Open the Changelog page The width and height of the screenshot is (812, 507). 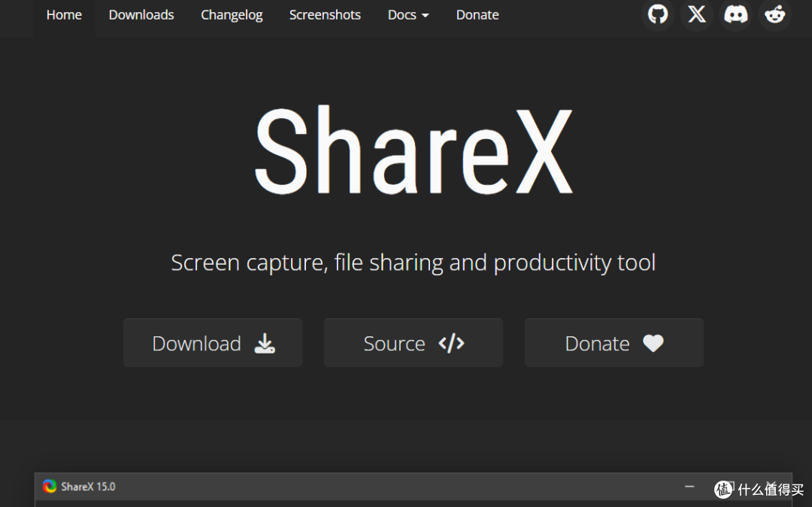232,15
